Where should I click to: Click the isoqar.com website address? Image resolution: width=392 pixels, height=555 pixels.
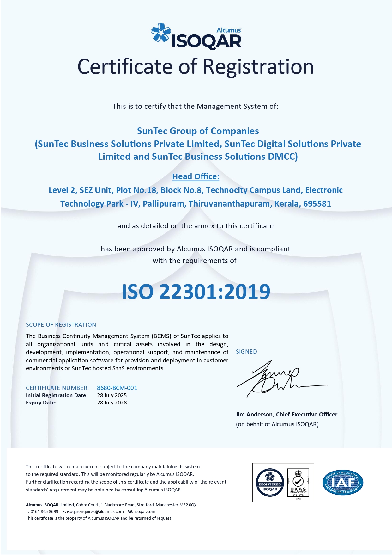point(145,511)
